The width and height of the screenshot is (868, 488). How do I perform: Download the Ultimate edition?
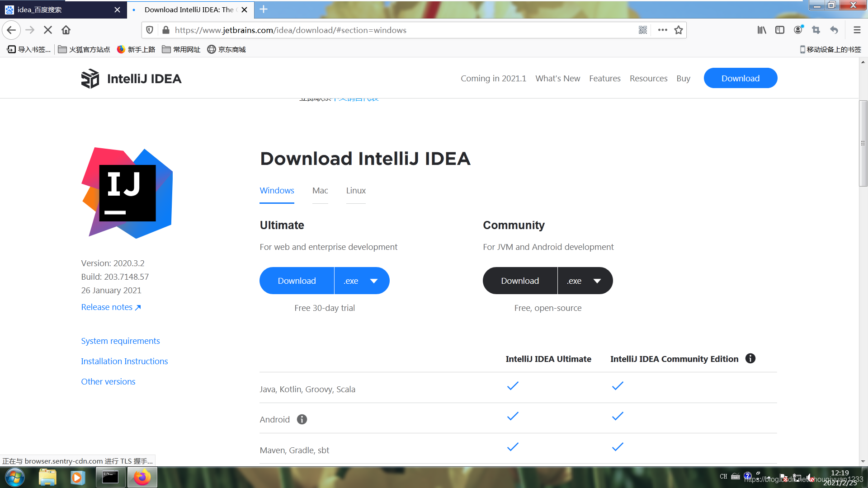(x=297, y=281)
